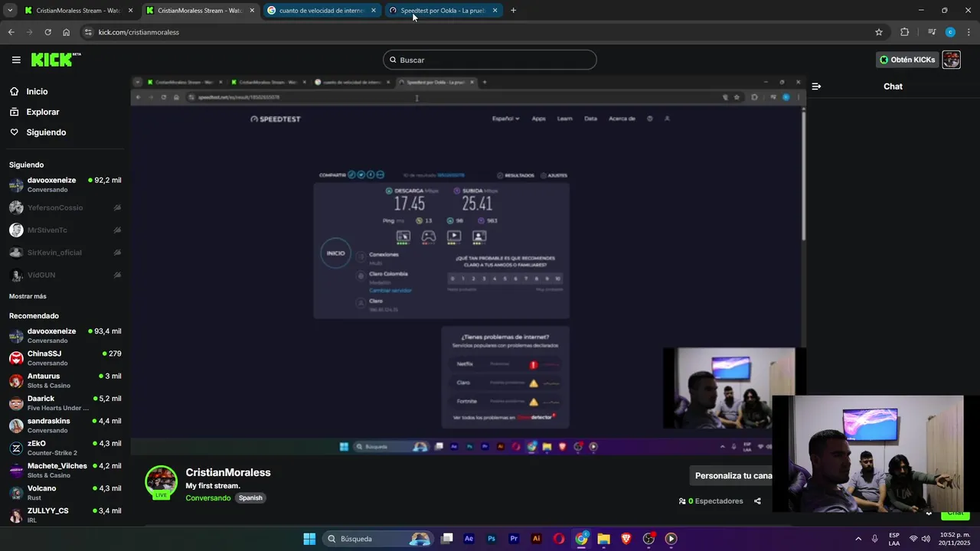
Task: Switch to the cuanto de velocidad de internet tab
Action: (x=322, y=11)
